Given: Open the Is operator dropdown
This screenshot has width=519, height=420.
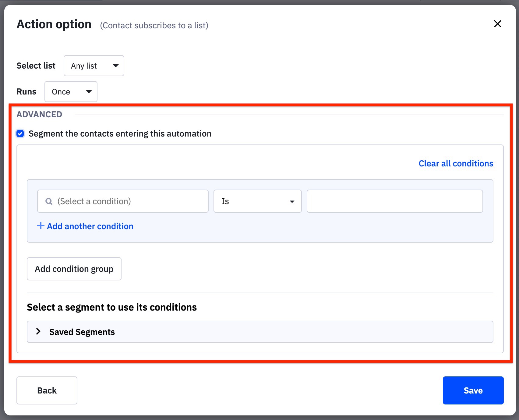Looking at the screenshot, I should (x=257, y=201).
